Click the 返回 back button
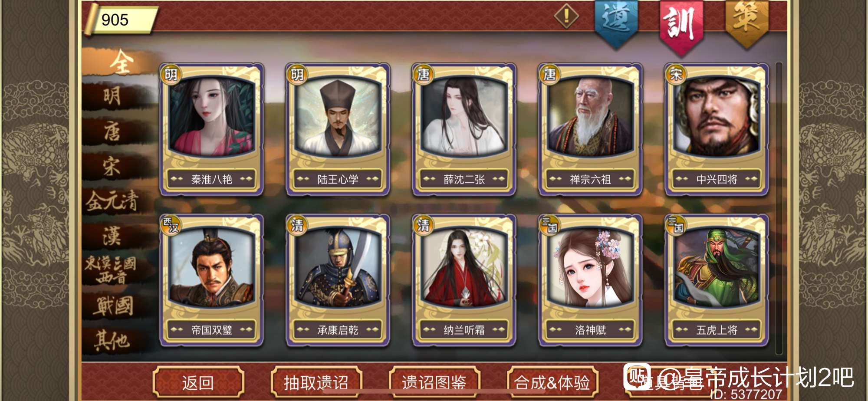868x401 pixels. click(x=198, y=382)
